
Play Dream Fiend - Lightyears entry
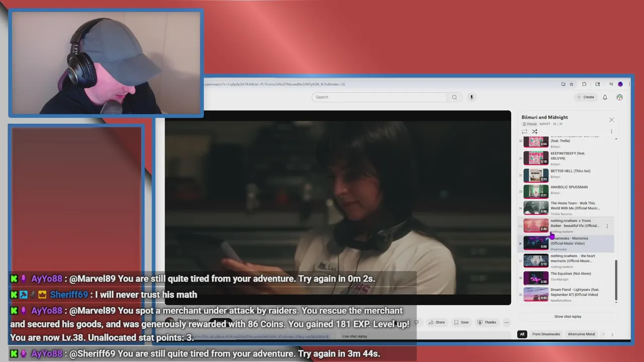[x=567, y=294]
